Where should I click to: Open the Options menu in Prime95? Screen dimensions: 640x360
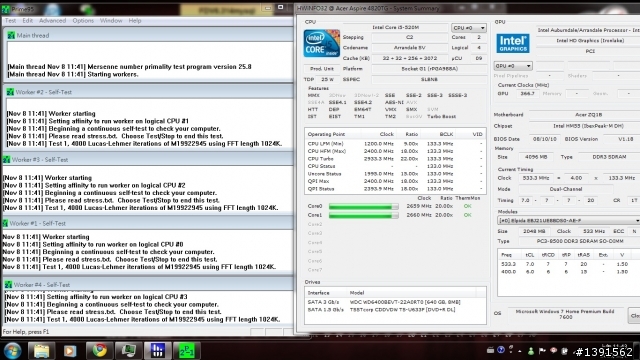(x=83, y=20)
